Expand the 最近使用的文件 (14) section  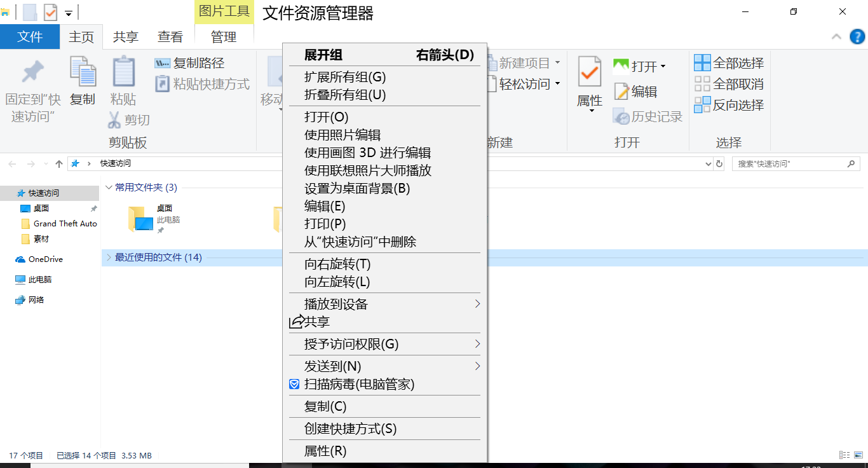coord(109,257)
